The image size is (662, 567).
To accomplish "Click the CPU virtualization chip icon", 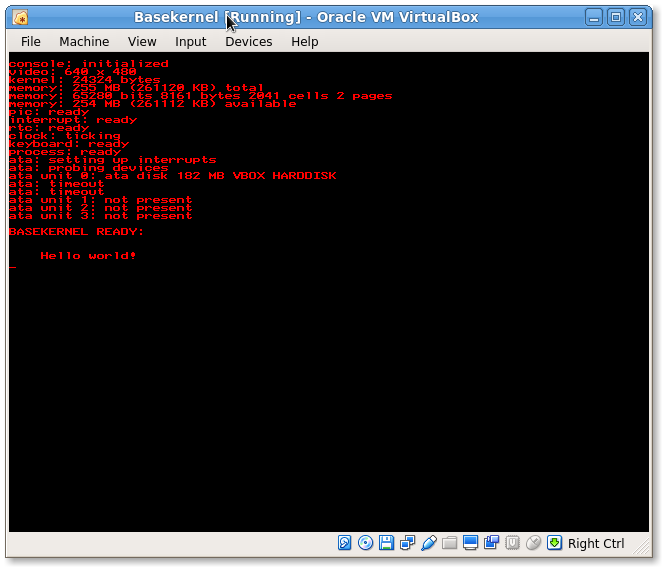I will click(x=512, y=543).
